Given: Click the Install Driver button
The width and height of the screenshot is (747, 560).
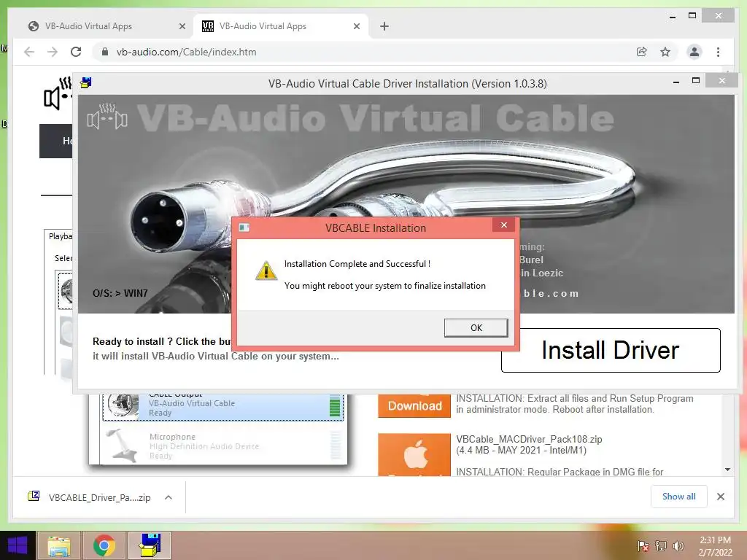Looking at the screenshot, I should click(611, 350).
